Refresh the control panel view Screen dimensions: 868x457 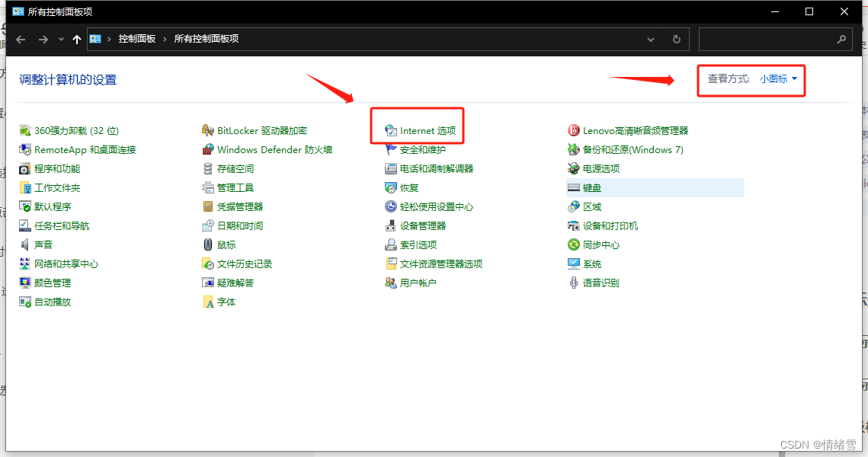[676, 40]
